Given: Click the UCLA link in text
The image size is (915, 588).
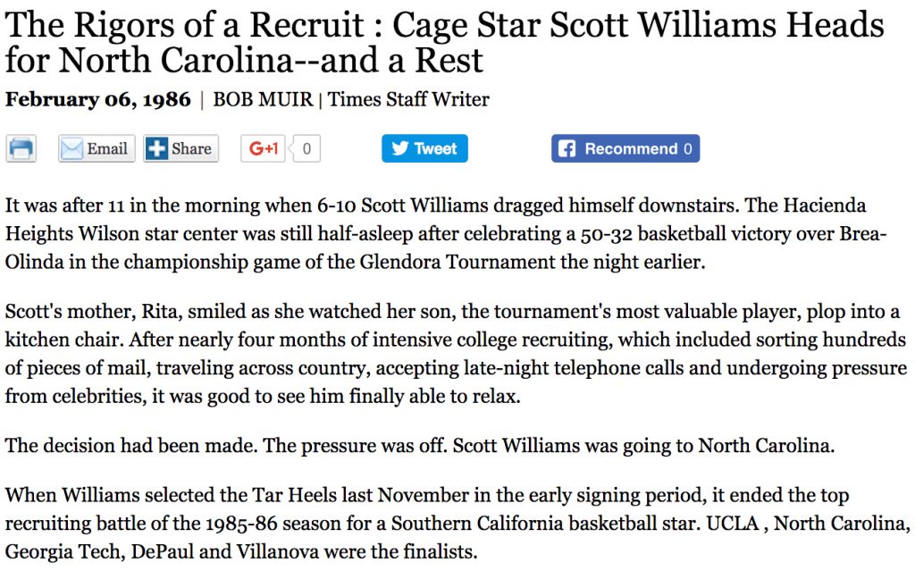Looking at the screenshot, I should 733,523.
